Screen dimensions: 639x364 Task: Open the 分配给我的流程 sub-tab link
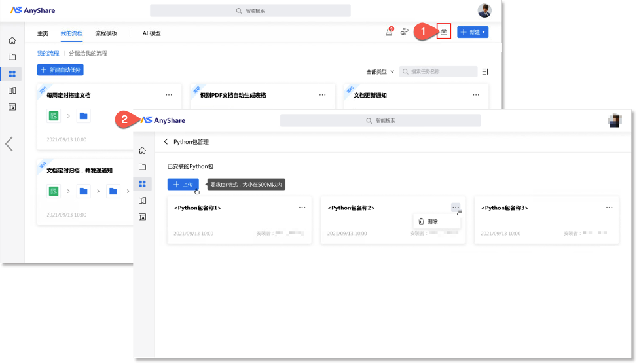[88, 53]
